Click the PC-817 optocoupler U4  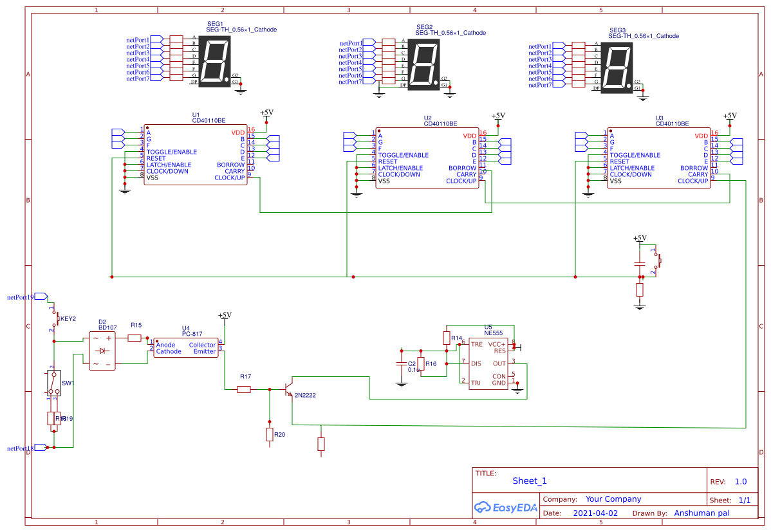185,349
